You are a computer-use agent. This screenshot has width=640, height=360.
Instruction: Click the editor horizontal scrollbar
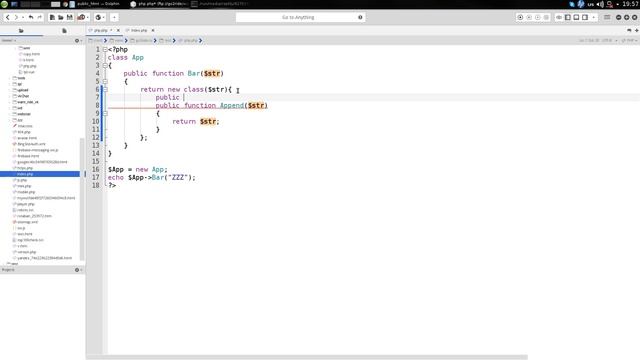coord(307,357)
